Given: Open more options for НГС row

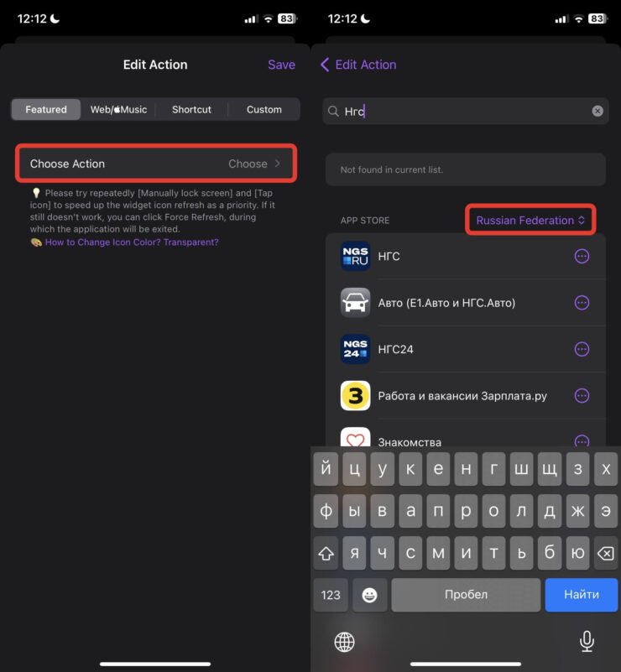Looking at the screenshot, I should pos(582,257).
